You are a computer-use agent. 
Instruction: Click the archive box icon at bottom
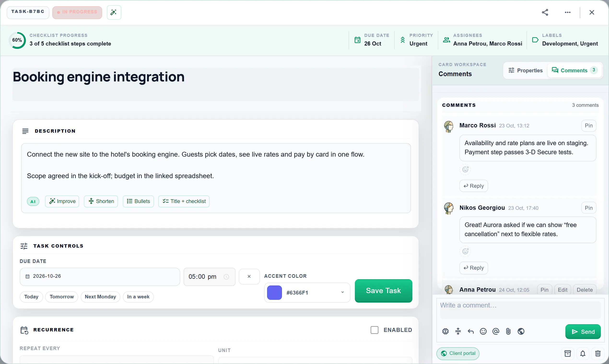[568, 353]
